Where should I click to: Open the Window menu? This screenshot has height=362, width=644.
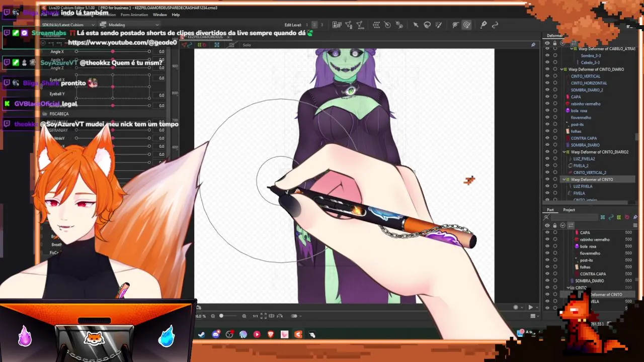tap(159, 15)
